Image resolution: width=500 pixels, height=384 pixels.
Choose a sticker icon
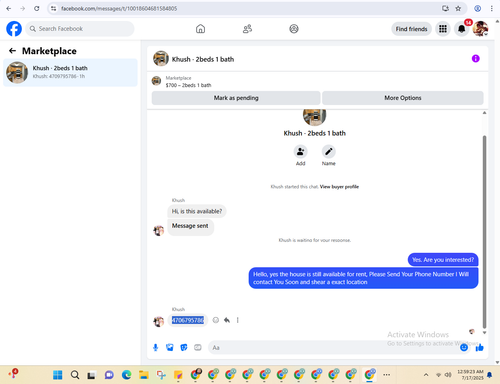[x=184, y=348]
